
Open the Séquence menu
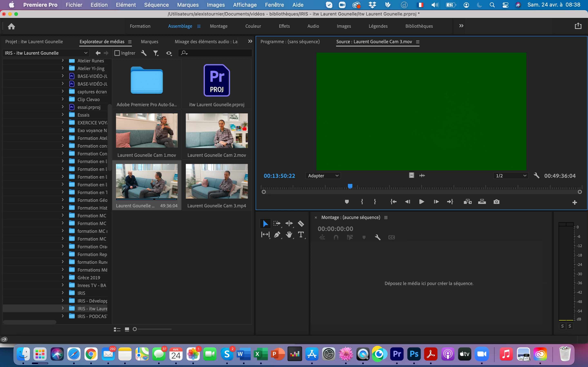(x=156, y=5)
